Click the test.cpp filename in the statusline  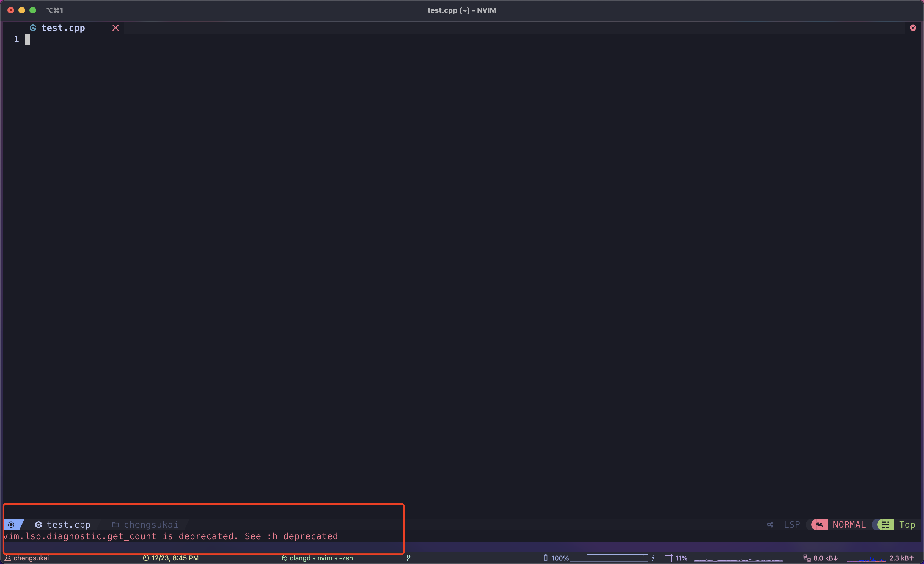tap(69, 525)
